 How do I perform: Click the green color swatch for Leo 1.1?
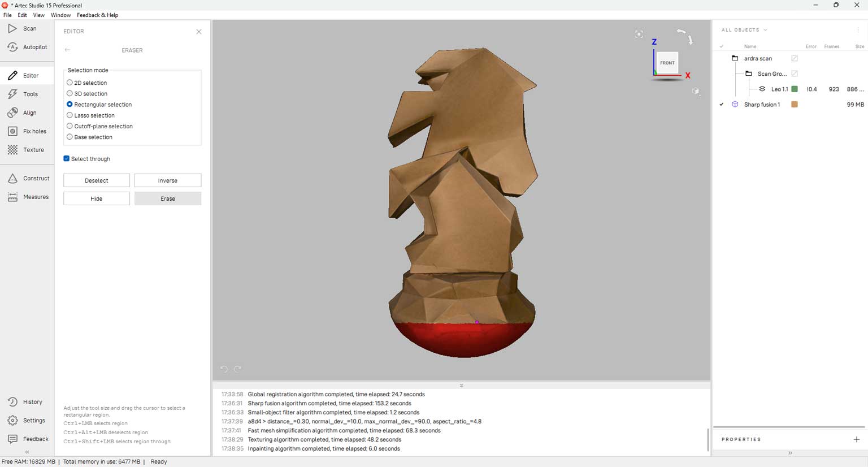click(795, 89)
